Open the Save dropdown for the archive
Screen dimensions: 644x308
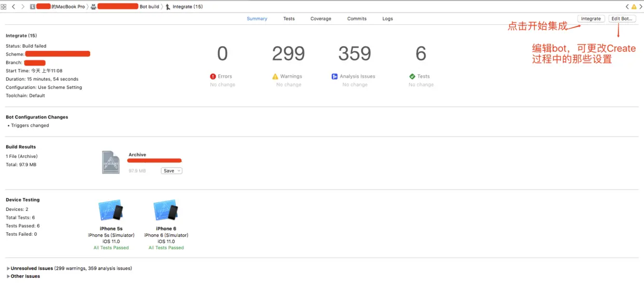[171, 171]
